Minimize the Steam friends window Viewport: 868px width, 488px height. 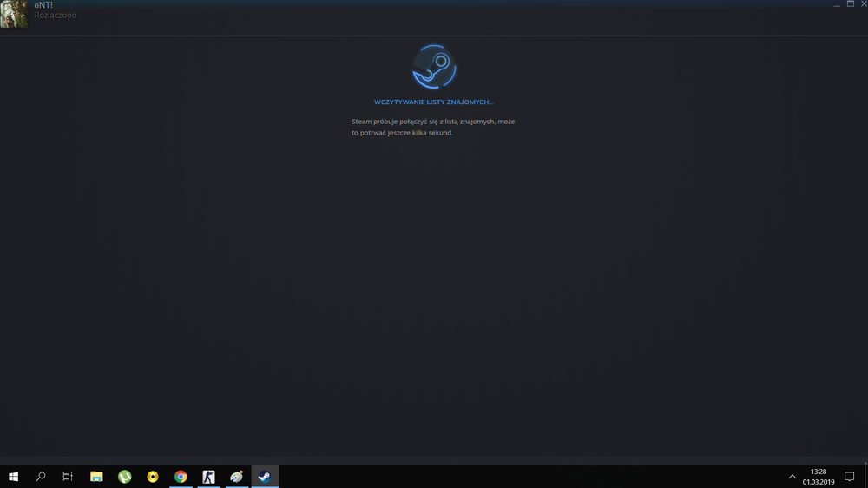click(837, 4)
